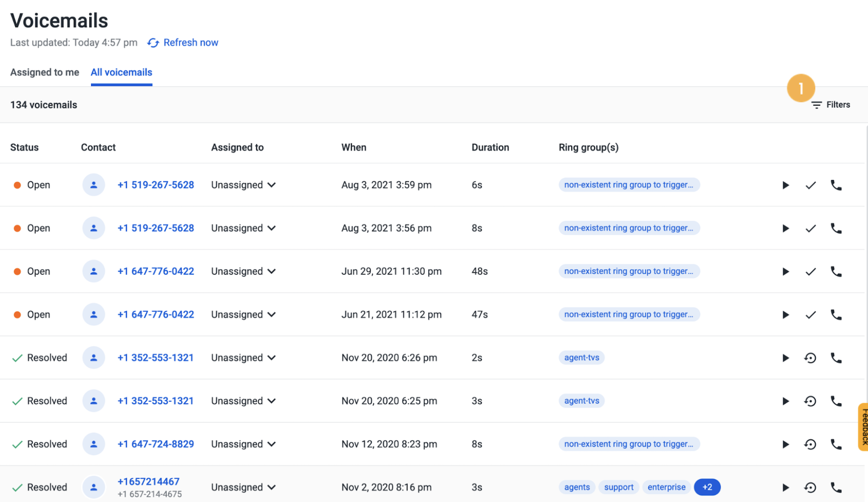868x502 pixels.
Task: Call the Nov 20, 2020 6:26 pm contact
Action: point(836,358)
